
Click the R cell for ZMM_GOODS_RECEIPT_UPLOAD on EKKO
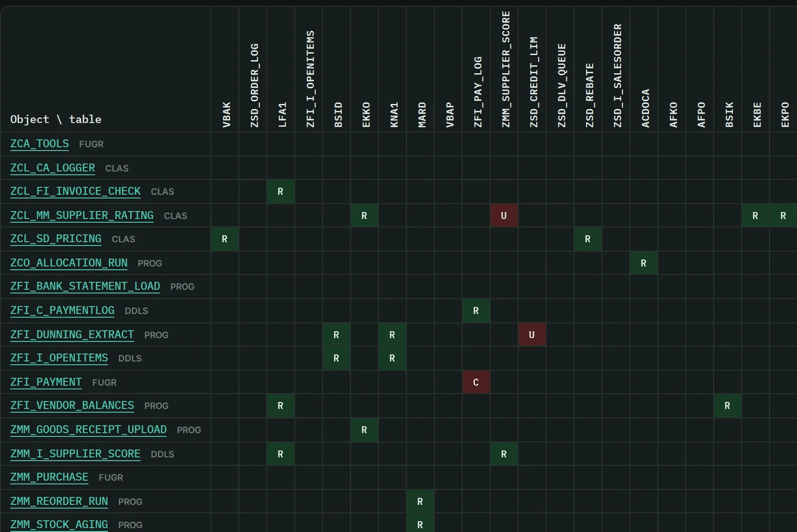(x=364, y=430)
